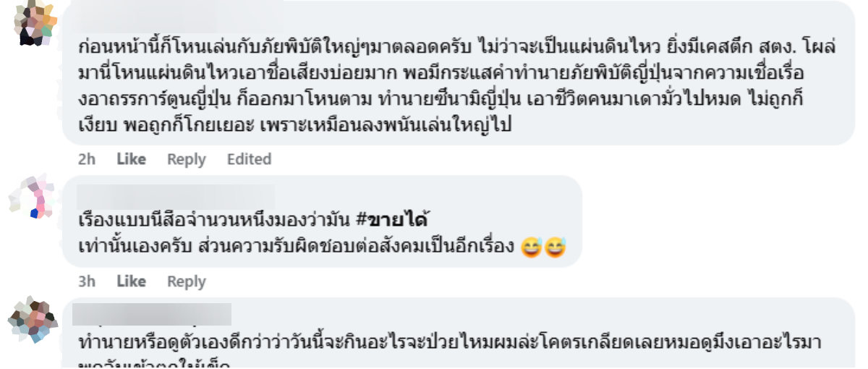Image resolution: width=868 pixels, height=369 pixels.
Task: Open the blurred name of the third commenter
Action: tap(152, 314)
